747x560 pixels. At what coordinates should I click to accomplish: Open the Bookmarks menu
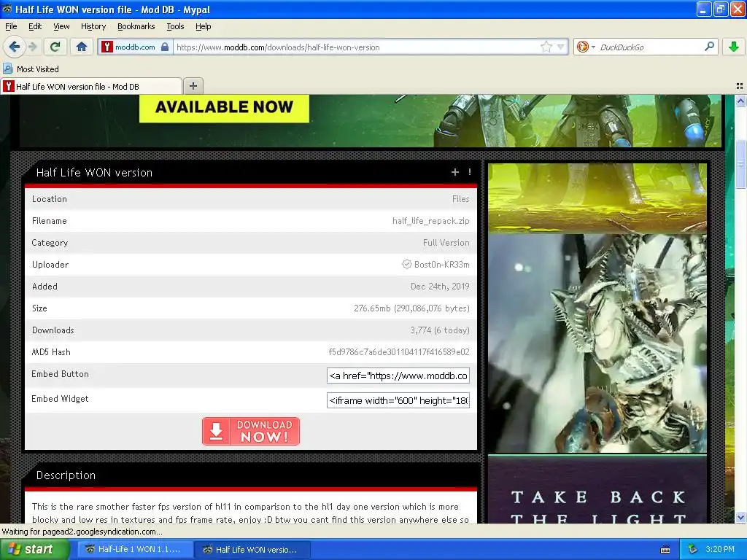pos(136,26)
